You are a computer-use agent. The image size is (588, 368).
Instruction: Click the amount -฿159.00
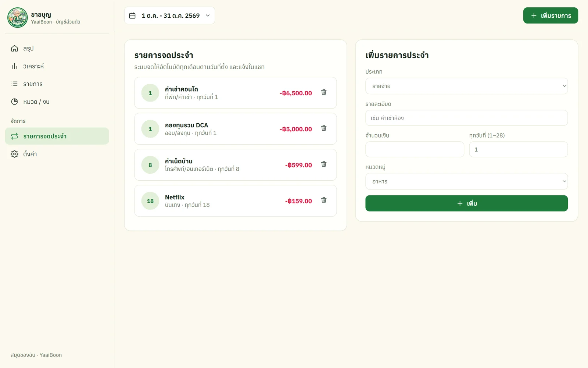(298, 201)
